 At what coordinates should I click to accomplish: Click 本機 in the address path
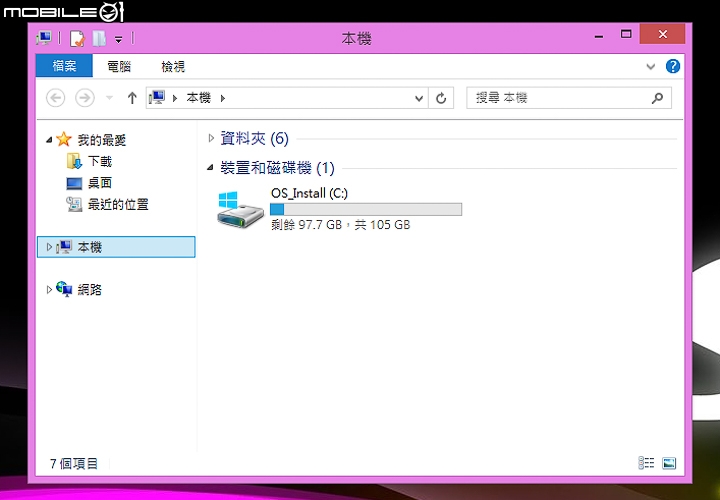coord(198,98)
